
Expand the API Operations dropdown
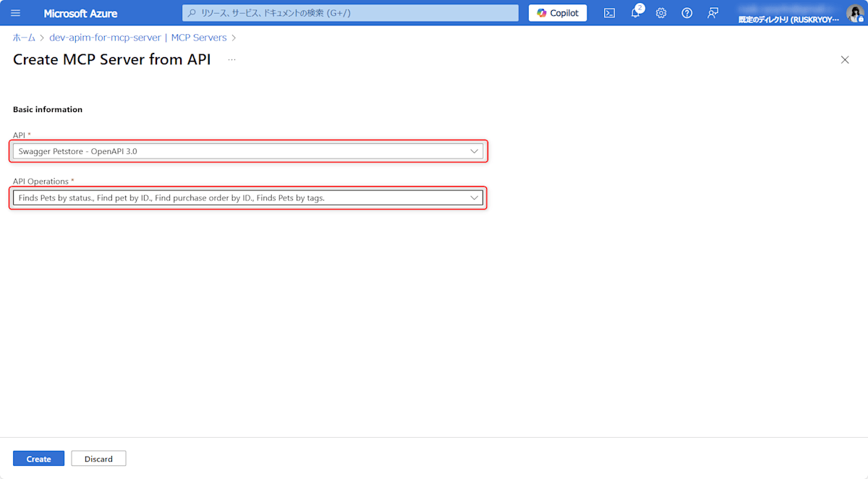[248, 198]
